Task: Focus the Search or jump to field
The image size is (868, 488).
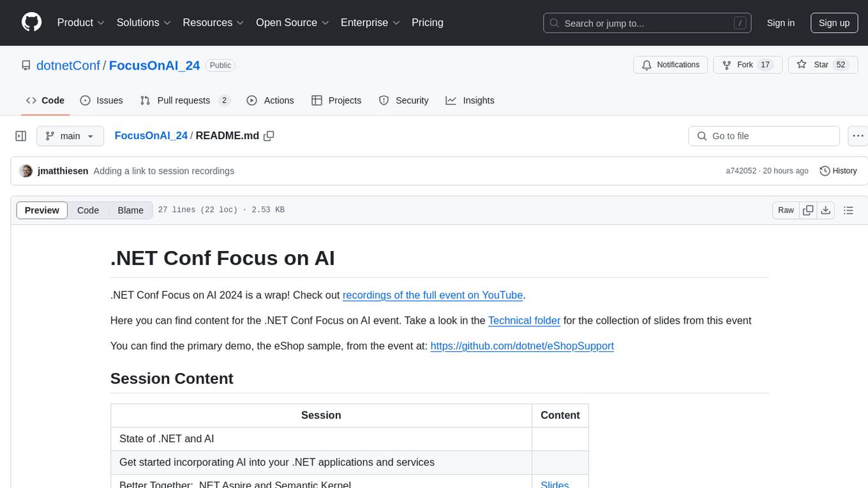Action: click(x=648, y=23)
